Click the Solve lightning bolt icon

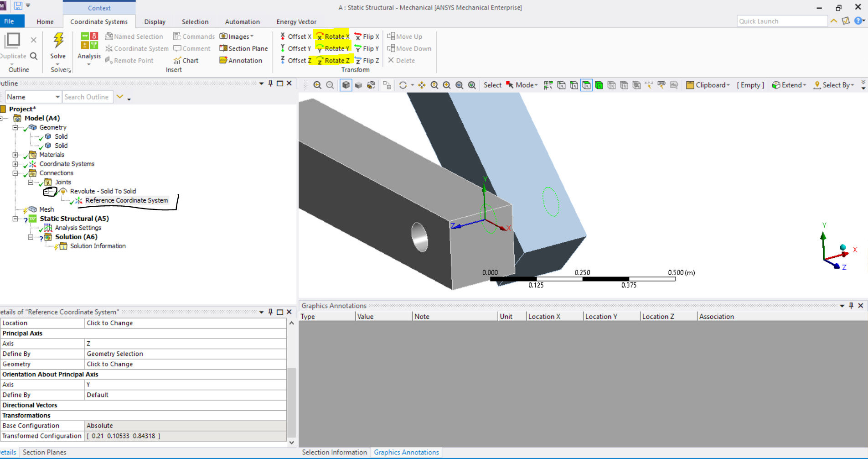point(58,41)
